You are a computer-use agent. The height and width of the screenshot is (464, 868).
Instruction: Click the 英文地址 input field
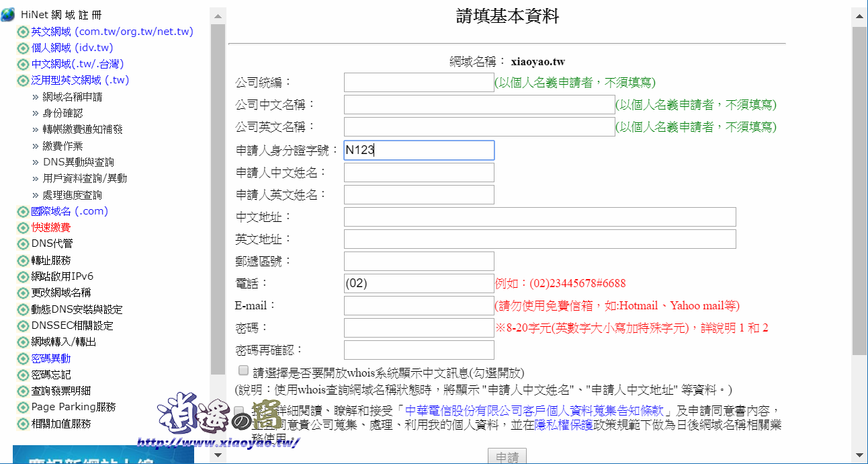point(540,239)
